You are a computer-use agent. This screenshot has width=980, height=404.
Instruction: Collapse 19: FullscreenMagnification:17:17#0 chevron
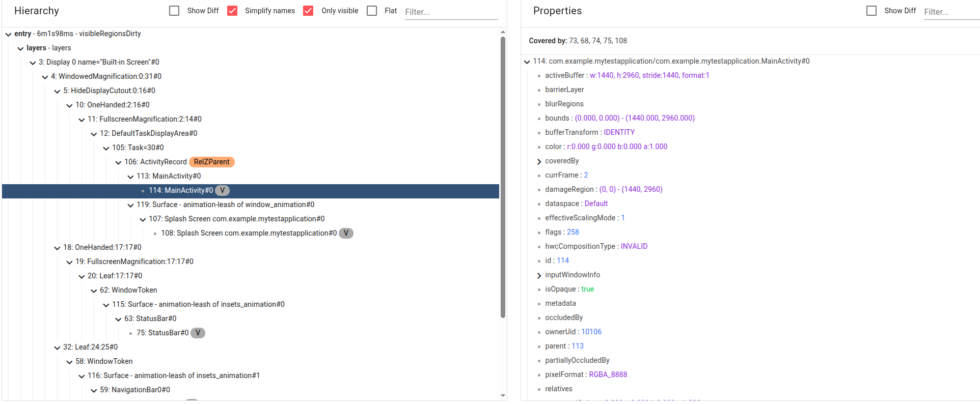pyautogui.click(x=69, y=262)
